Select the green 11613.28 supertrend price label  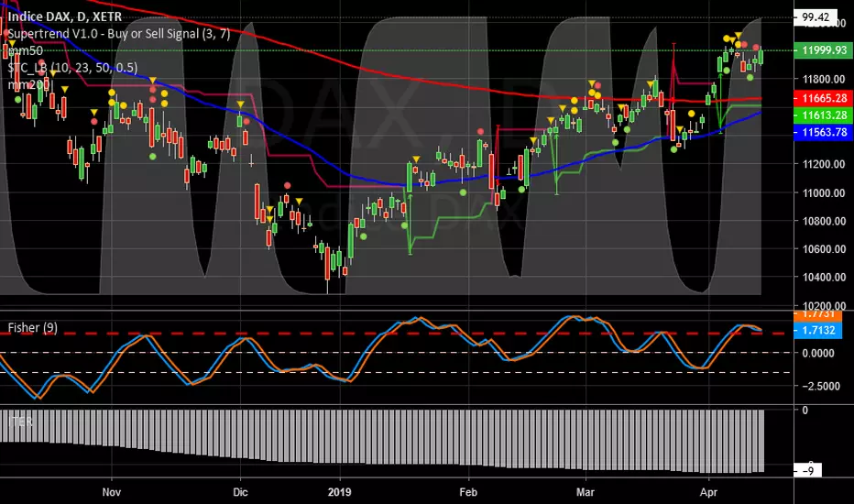[824, 115]
